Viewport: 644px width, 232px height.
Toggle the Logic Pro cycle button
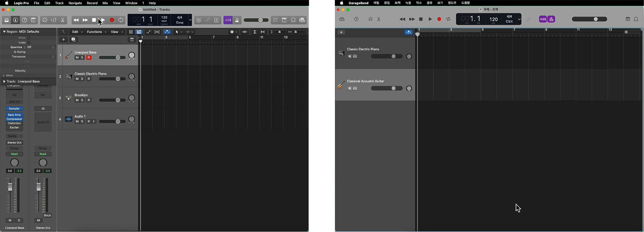pyautogui.click(x=121, y=20)
